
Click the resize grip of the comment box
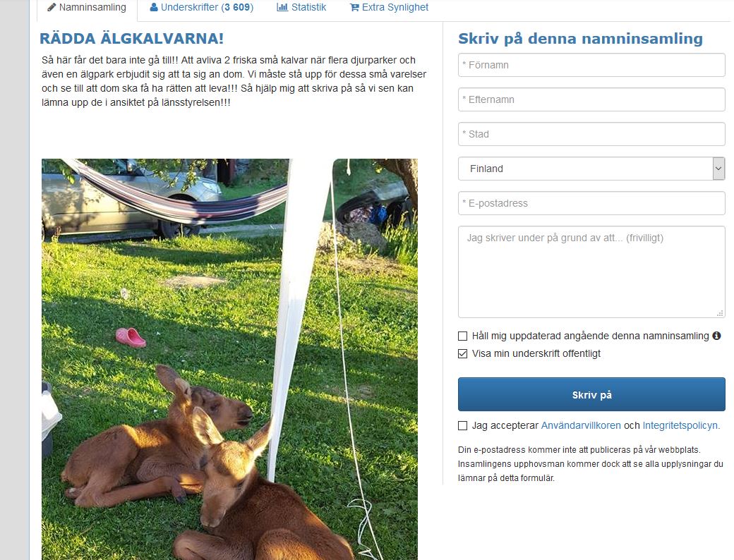720,313
